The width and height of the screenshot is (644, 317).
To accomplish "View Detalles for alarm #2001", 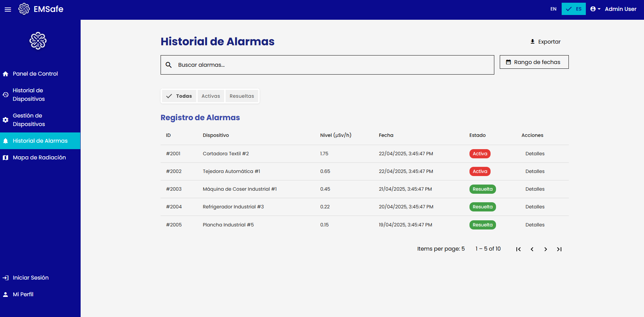I will (535, 154).
